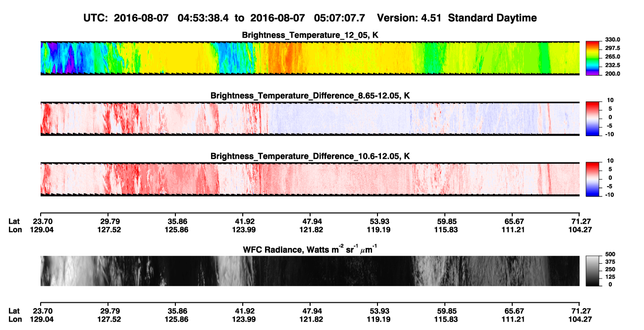Click the Lon row label above the WFC Radiance title
Screen dimensions: 644x330
15,229
